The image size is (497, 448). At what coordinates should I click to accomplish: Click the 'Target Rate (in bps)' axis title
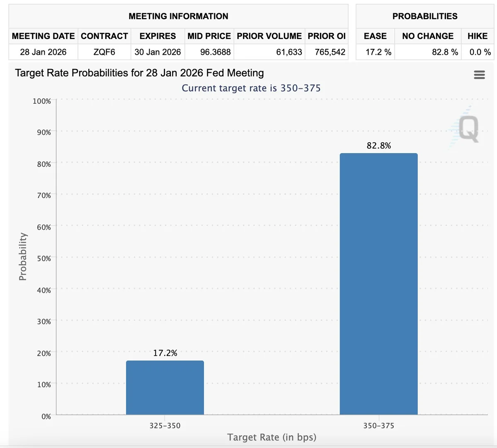tap(272, 437)
